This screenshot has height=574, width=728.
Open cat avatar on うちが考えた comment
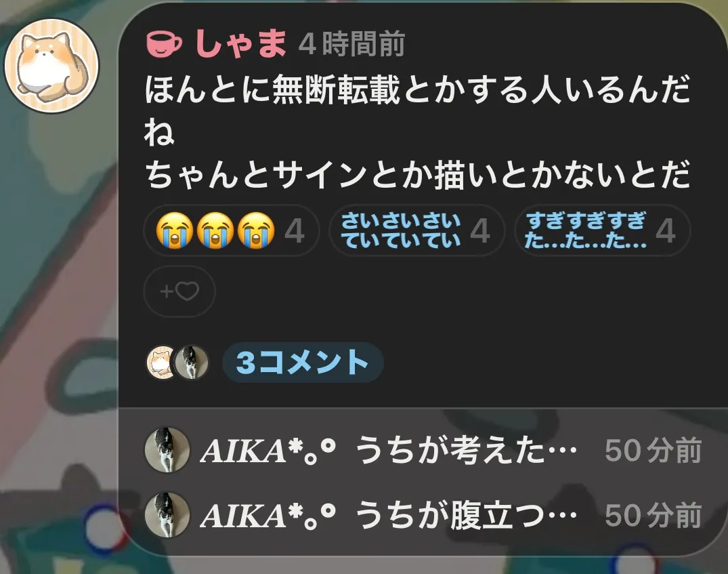click(167, 450)
